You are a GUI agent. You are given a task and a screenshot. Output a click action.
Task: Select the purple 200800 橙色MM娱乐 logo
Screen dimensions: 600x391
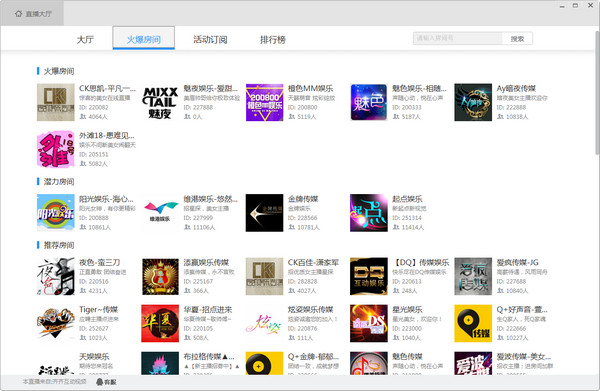[264, 102]
